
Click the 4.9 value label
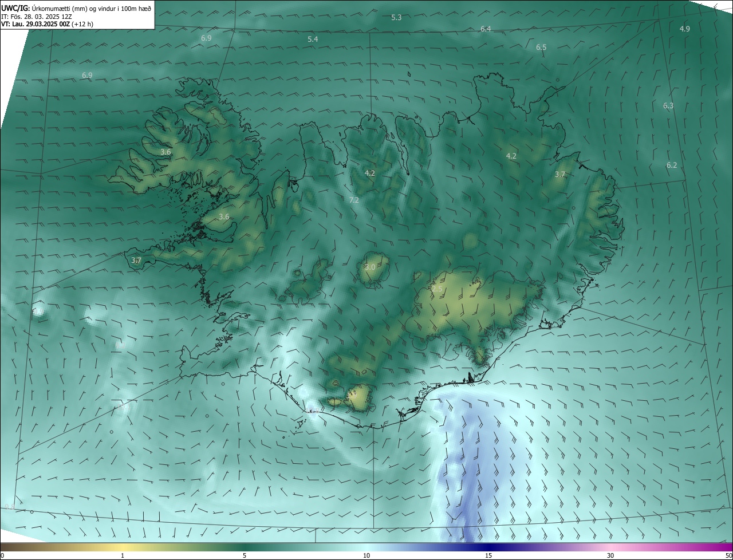[x=684, y=29]
